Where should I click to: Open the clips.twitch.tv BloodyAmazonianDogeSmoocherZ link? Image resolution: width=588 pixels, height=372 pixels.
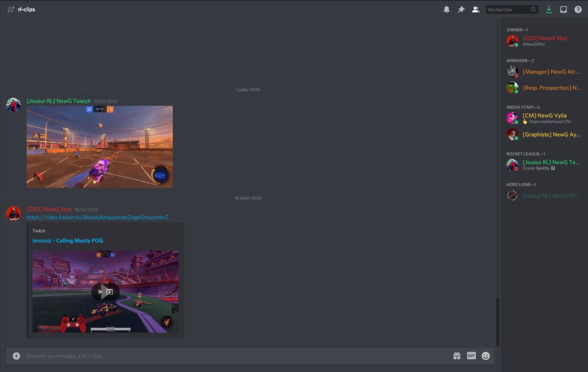coord(98,217)
